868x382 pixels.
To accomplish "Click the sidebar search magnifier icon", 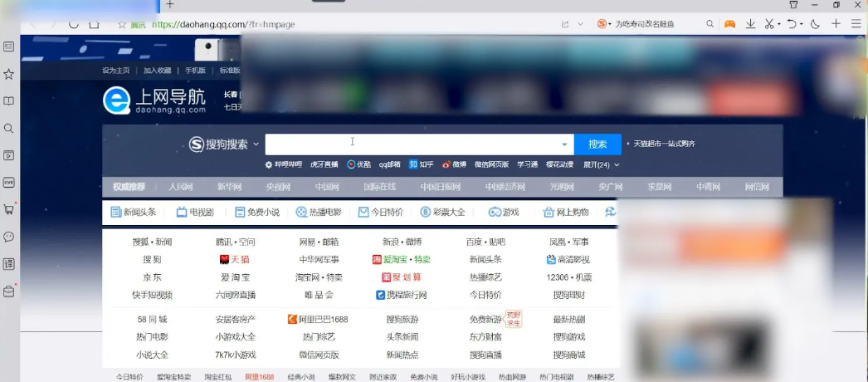I will 9,129.
